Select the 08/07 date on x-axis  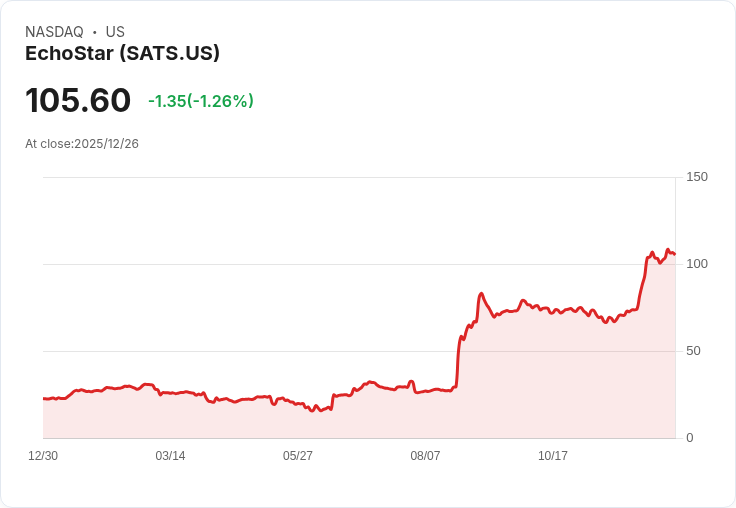(x=425, y=456)
